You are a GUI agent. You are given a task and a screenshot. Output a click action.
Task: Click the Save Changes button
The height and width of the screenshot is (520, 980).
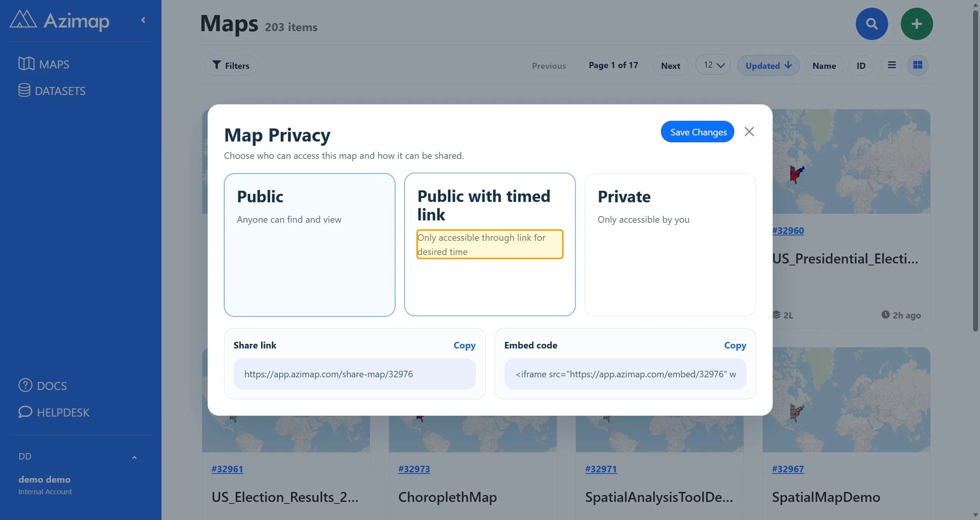click(x=697, y=132)
